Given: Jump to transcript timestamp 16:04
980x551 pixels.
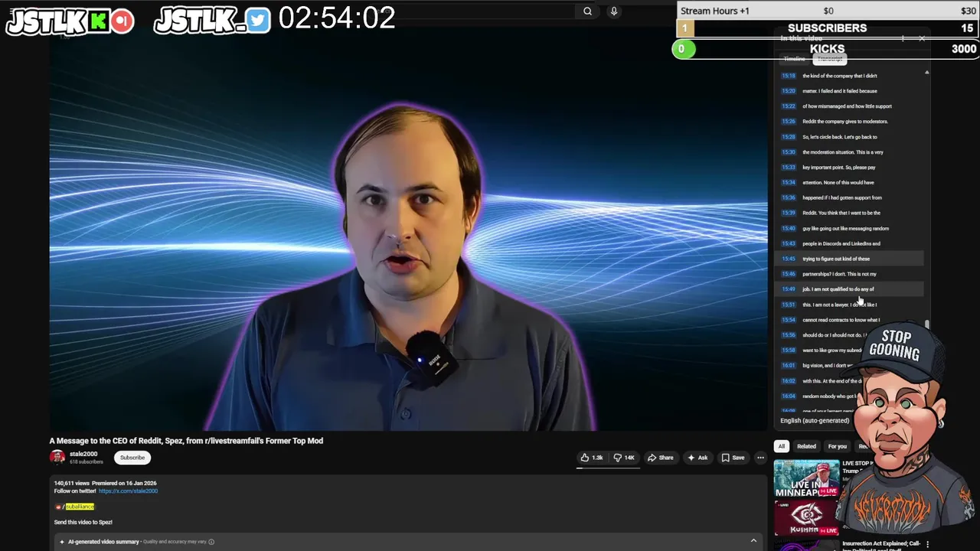Looking at the screenshot, I should pyautogui.click(x=789, y=396).
